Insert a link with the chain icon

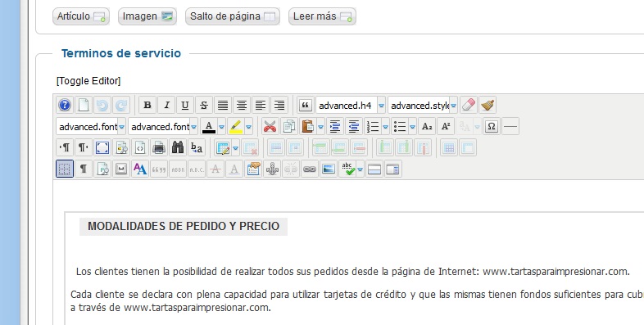[310, 169]
